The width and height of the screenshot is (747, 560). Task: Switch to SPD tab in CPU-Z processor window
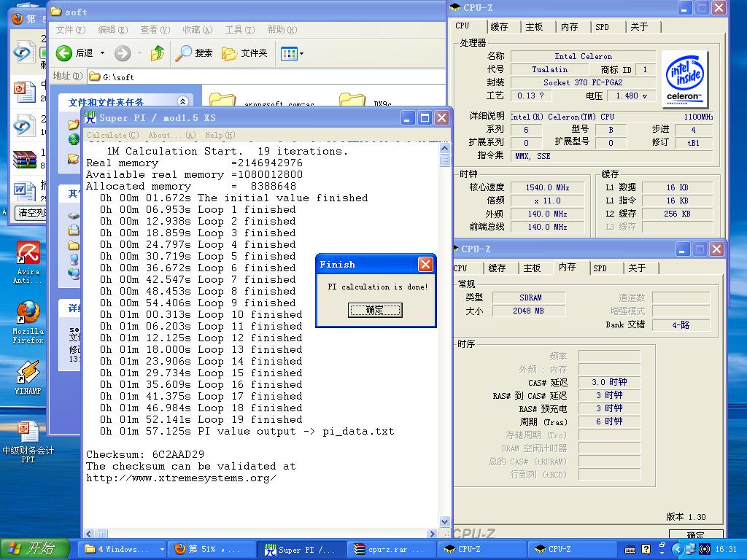[x=602, y=27]
